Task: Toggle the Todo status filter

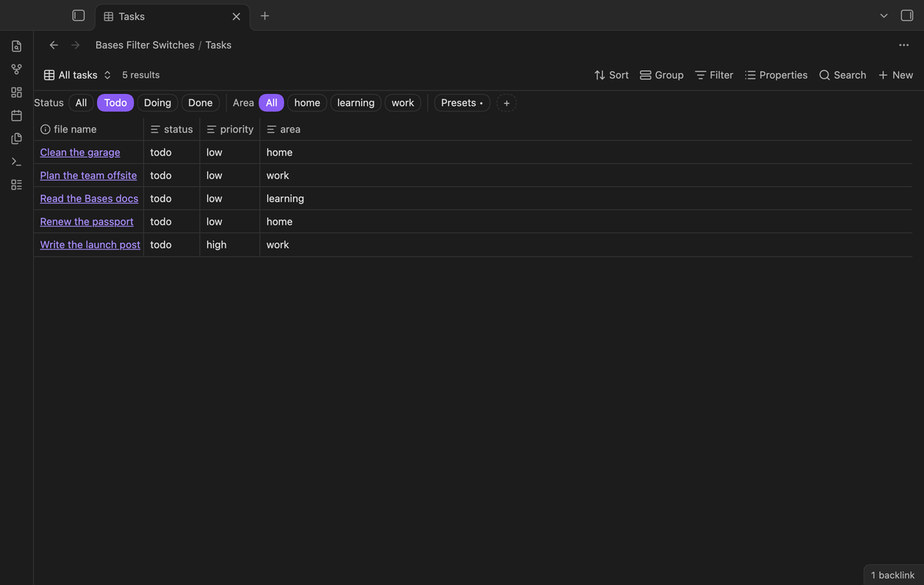Action: 115,102
